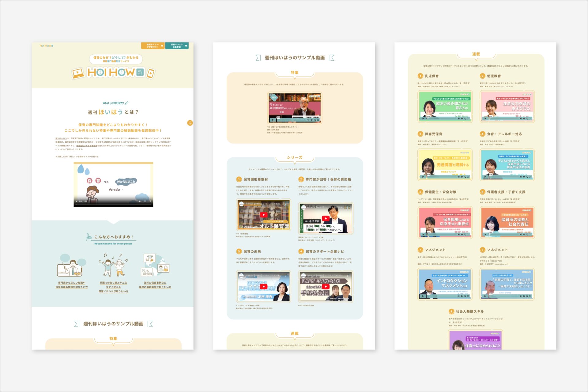Open the channel avatar on オルト保育園 video
This screenshot has height=392, width=588.
click(241, 204)
